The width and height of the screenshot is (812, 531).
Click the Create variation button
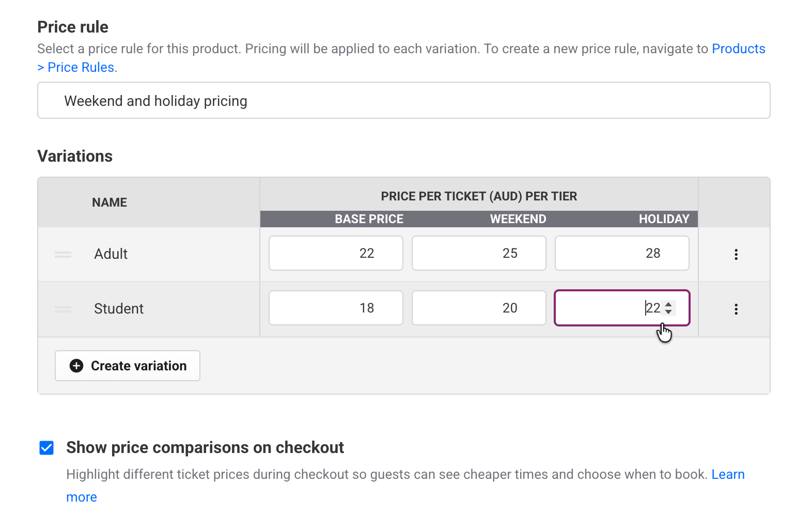click(x=128, y=366)
